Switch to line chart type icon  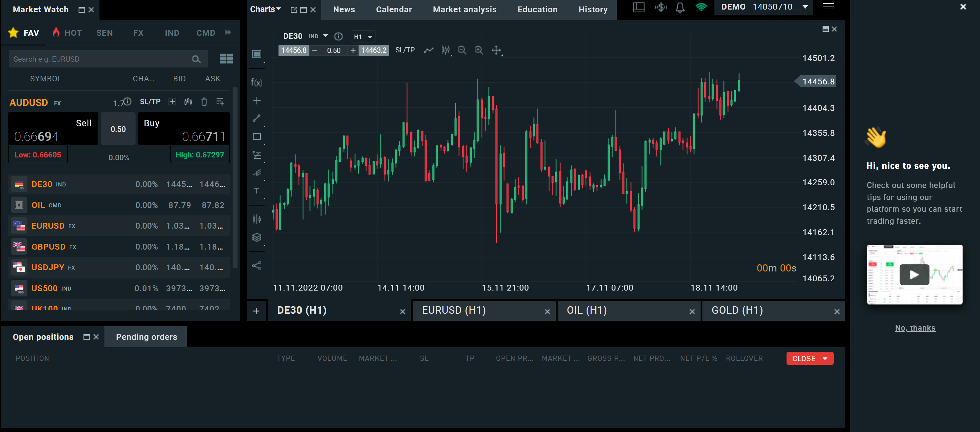[x=429, y=50]
